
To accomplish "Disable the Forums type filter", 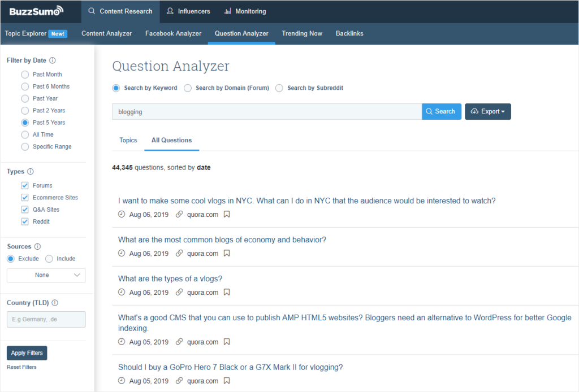I will tap(25, 185).
